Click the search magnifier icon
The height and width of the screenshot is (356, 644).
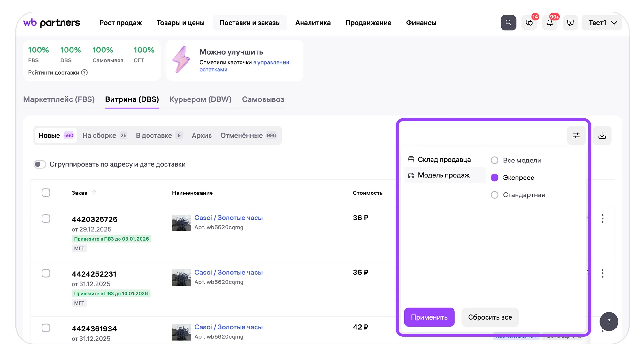click(x=508, y=23)
